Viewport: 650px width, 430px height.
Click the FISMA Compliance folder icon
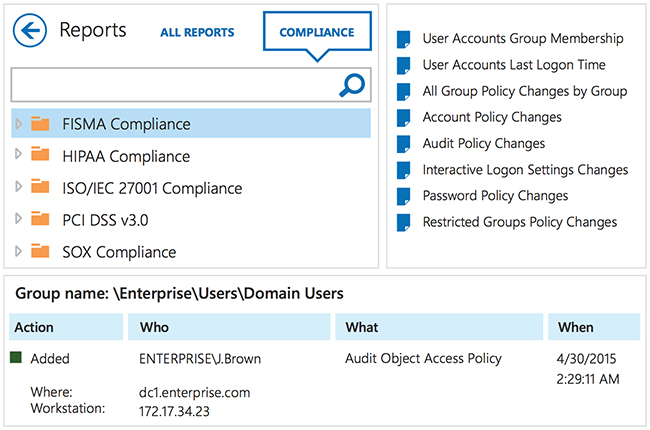pos(40,124)
